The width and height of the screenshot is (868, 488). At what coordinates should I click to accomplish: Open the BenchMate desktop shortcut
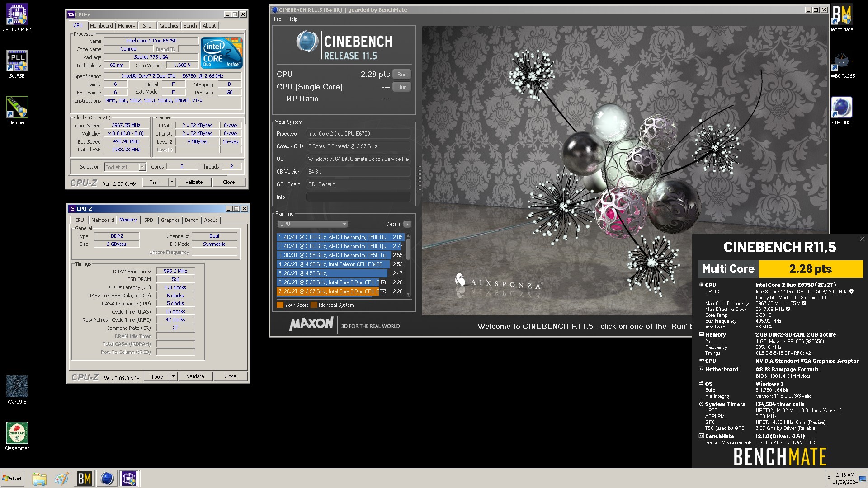[x=841, y=18]
